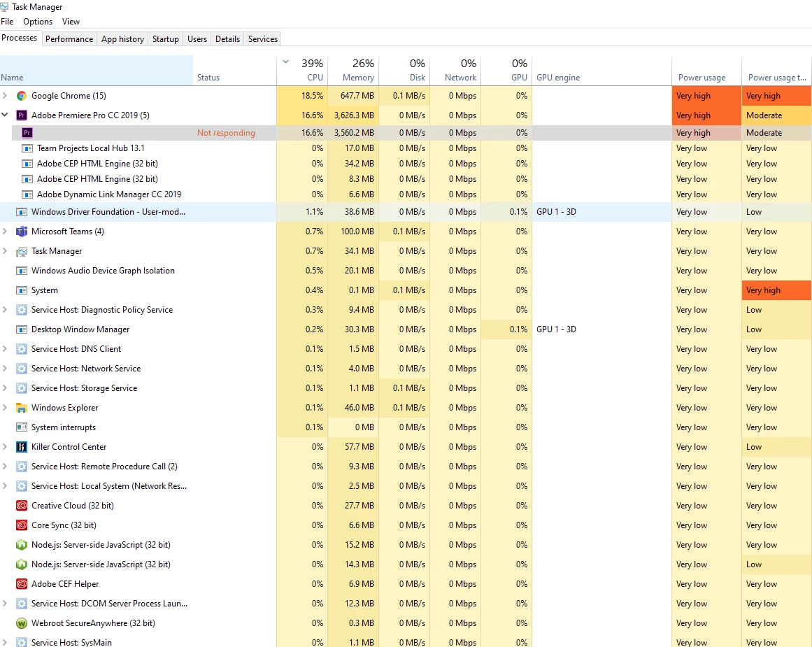Click the Windows Driver Foundation process icon
Viewport: 812px width, 647px height.
coord(21,212)
